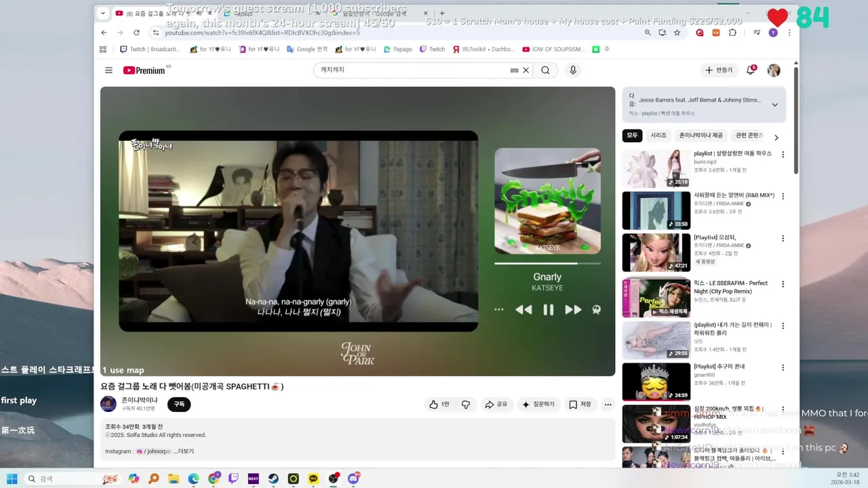868x488 pixels.
Task: Open the three-dot menu in Gnarly player
Action: [x=499, y=310]
